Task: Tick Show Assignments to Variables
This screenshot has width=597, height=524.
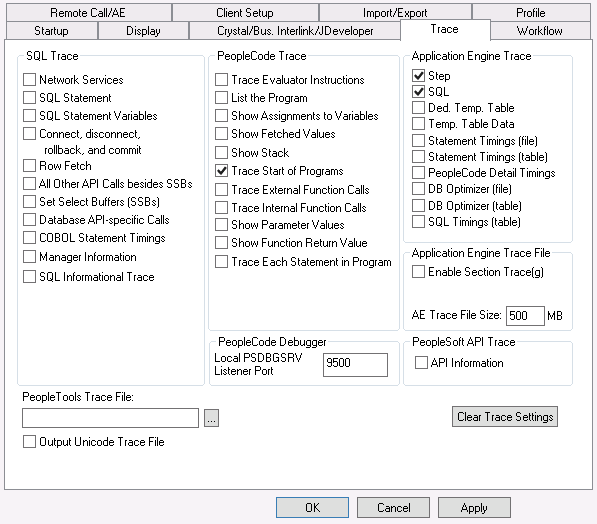Action: pyautogui.click(x=221, y=116)
